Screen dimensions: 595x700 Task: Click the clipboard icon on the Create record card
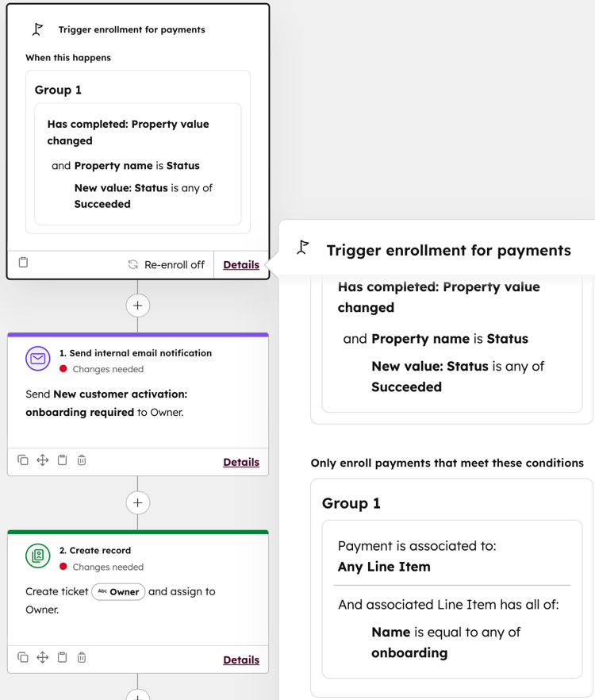point(62,658)
